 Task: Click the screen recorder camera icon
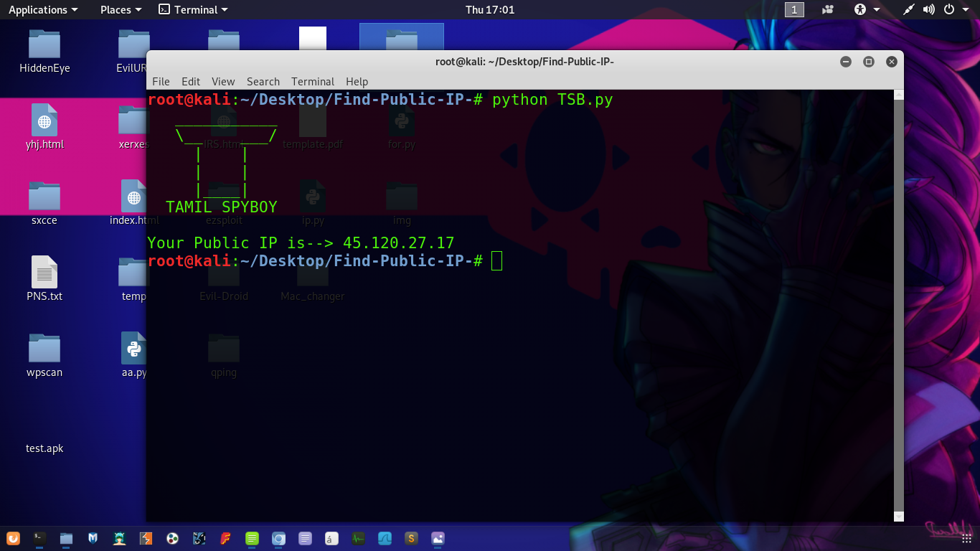(x=828, y=10)
